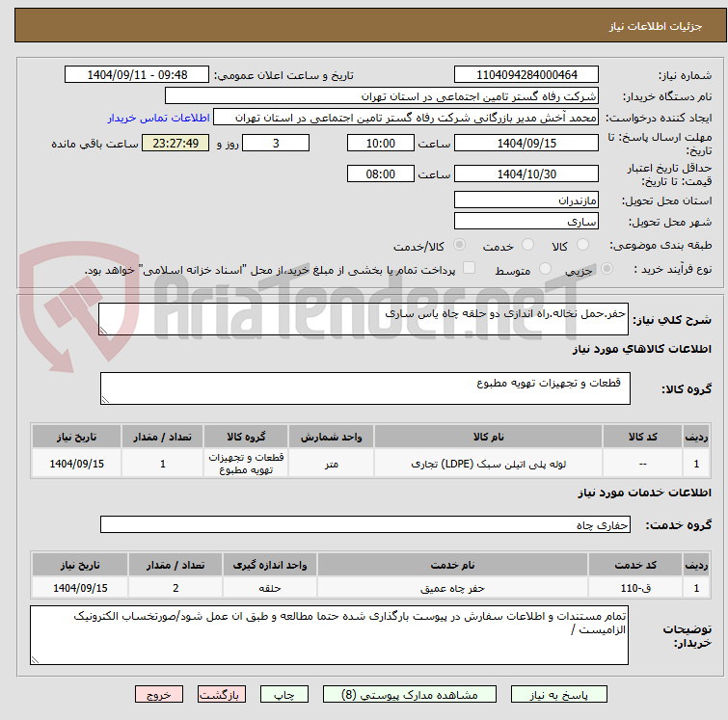Click the service quantity cell 2
The height and width of the screenshot is (720, 728).
175,588
